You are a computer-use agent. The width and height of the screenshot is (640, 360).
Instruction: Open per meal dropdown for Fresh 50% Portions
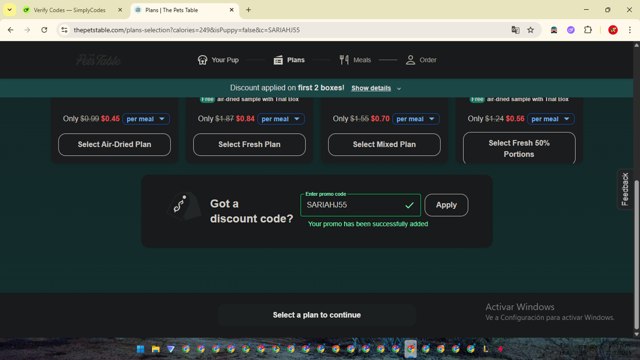(x=551, y=119)
